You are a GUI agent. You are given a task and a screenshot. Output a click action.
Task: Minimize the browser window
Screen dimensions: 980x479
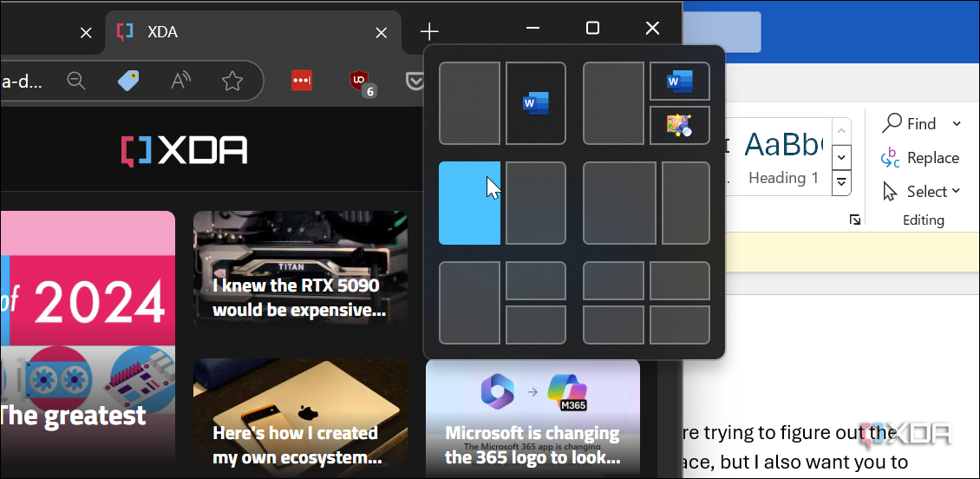pyautogui.click(x=532, y=28)
